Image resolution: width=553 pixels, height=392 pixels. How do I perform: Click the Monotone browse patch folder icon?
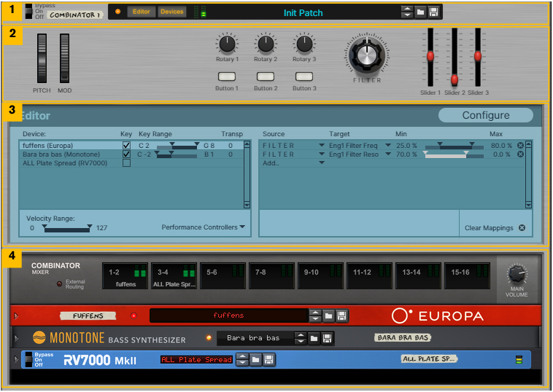314,338
